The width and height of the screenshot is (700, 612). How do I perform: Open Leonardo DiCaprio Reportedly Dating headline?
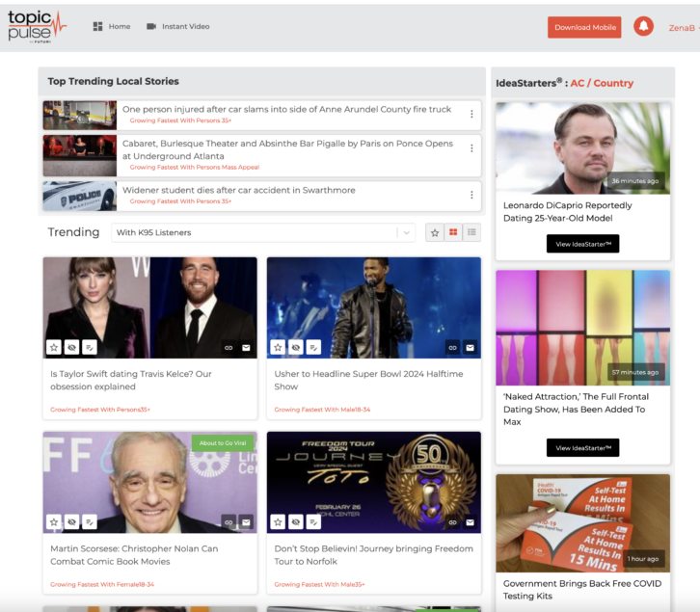click(x=567, y=212)
